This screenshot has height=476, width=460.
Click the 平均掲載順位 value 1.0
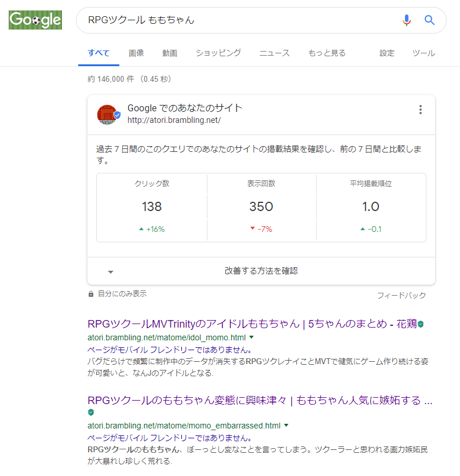pos(371,207)
